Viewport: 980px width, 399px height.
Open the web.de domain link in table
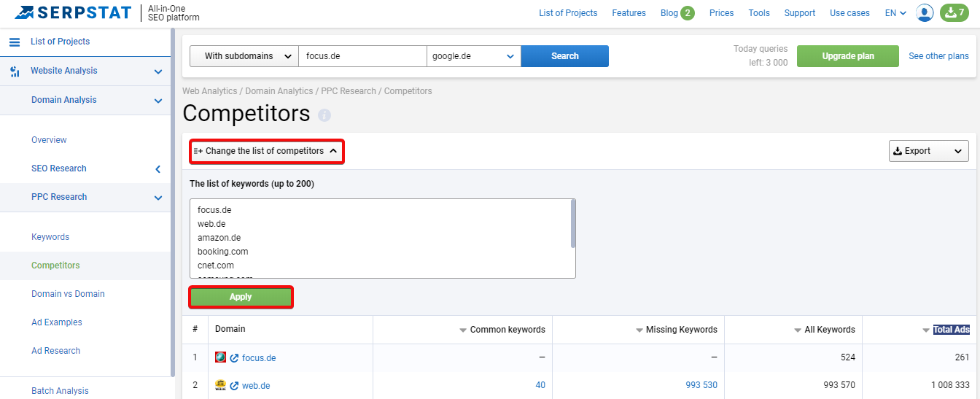tap(256, 386)
